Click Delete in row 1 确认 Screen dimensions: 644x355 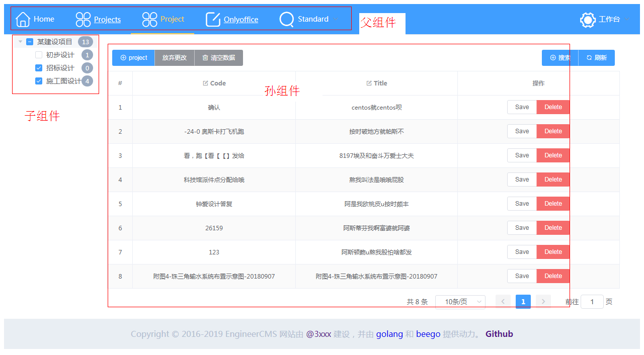pyautogui.click(x=553, y=107)
